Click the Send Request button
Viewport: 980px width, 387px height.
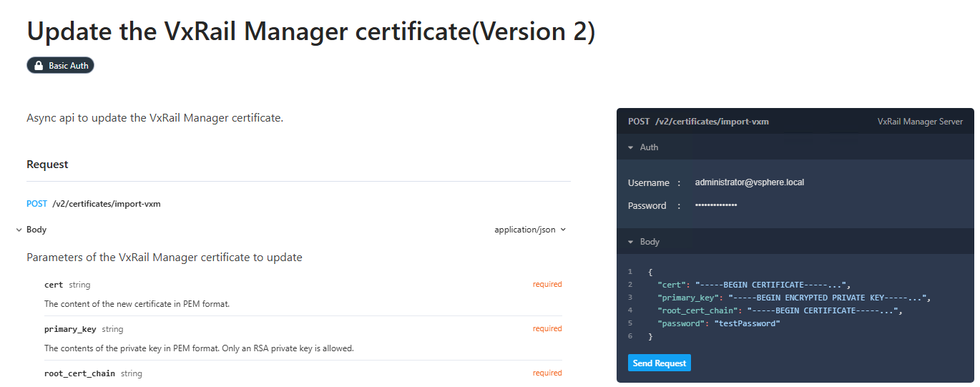coord(659,363)
